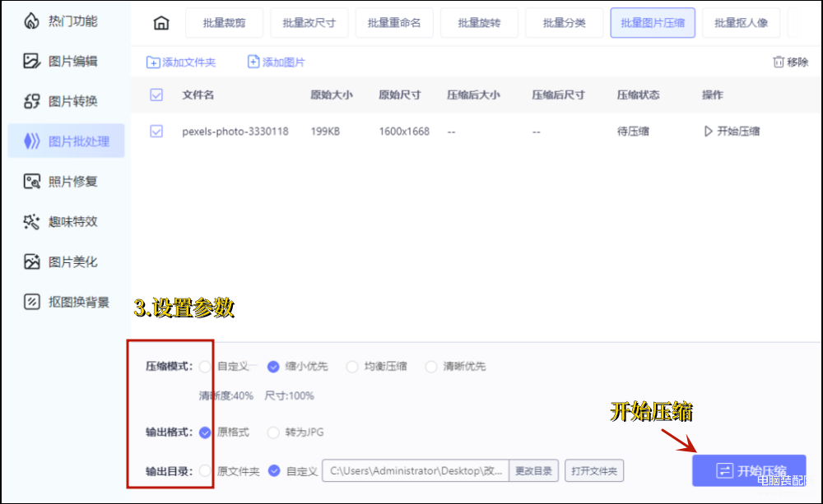Screen dimensions: 823x504
Task: Switch to 批量重命名 tab
Action: (393, 23)
